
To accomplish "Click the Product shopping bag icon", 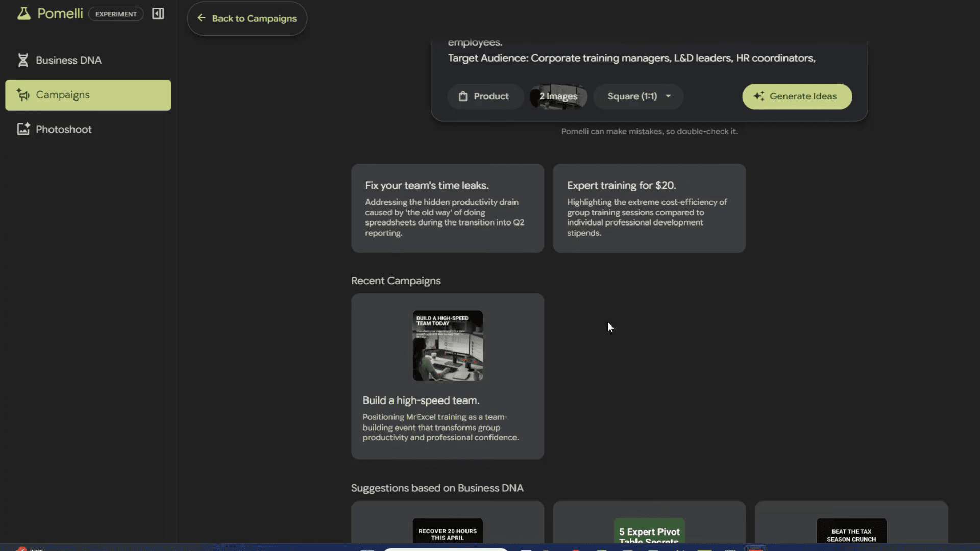I will 463,96.
